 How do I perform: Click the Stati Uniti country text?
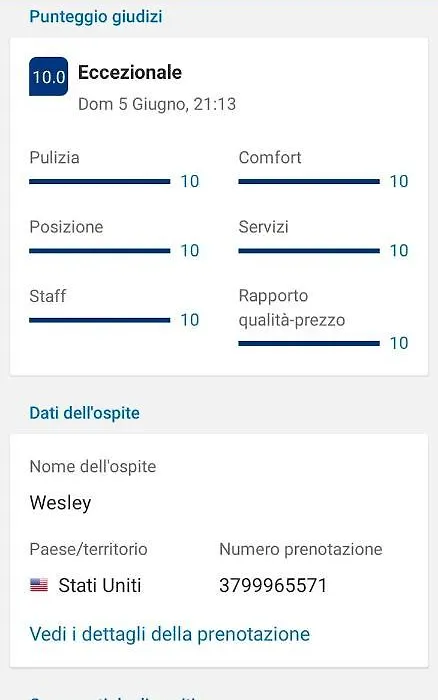100,585
